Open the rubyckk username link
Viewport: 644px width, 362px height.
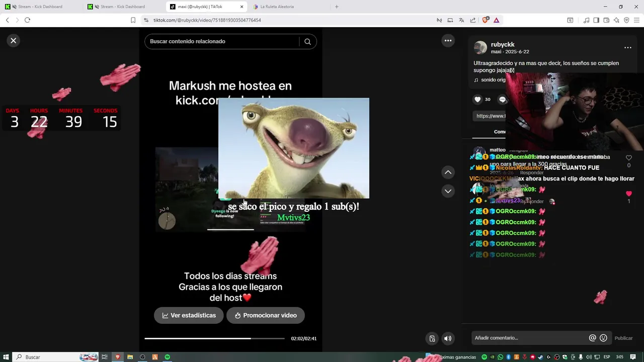503,45
